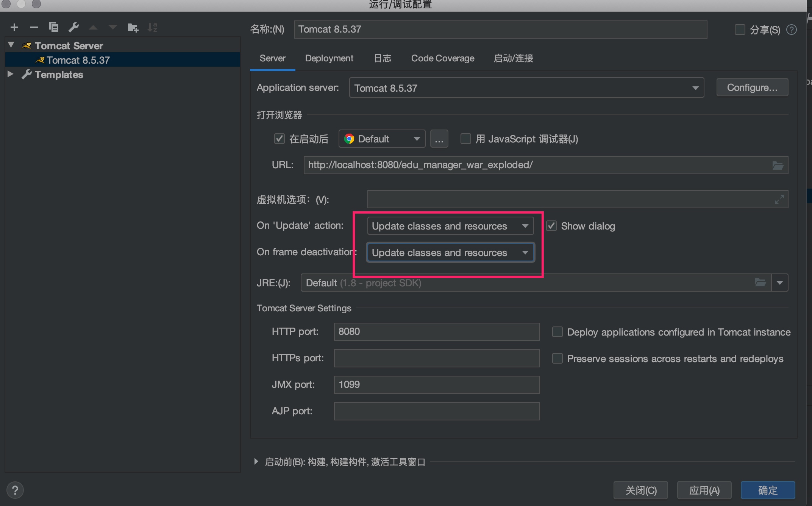Focus the VM options field

[x=578, y=199]
